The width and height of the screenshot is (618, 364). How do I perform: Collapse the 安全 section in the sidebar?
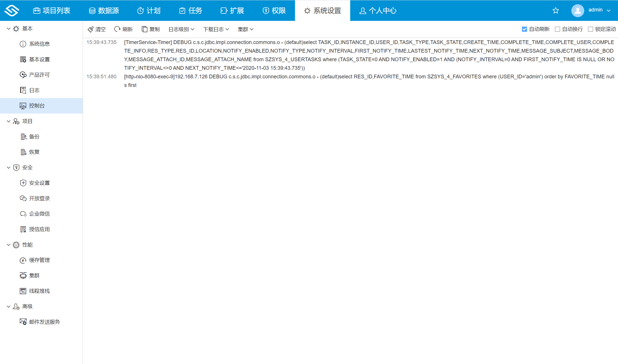[9, 168]
